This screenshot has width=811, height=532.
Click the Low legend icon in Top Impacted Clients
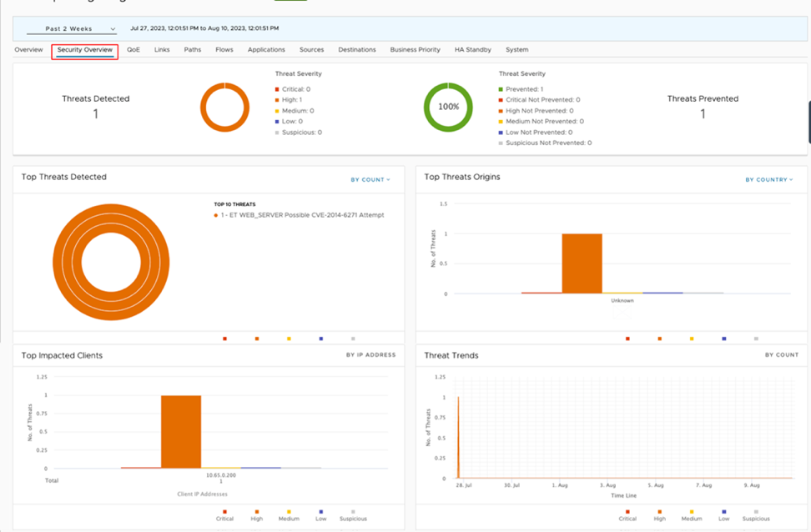click(320, 511)
